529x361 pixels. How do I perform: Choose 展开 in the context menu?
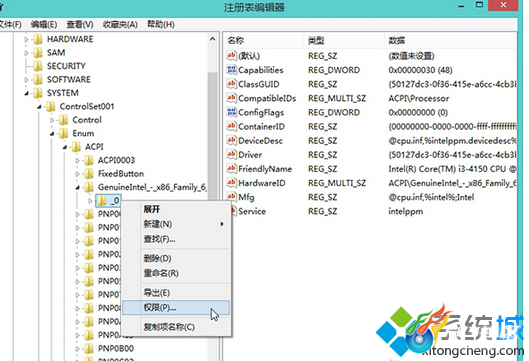pos(176,209)
